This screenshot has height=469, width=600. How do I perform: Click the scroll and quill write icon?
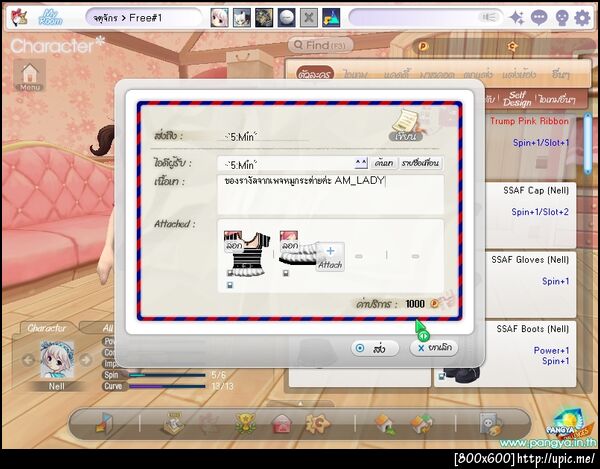(x=406, y=125)
